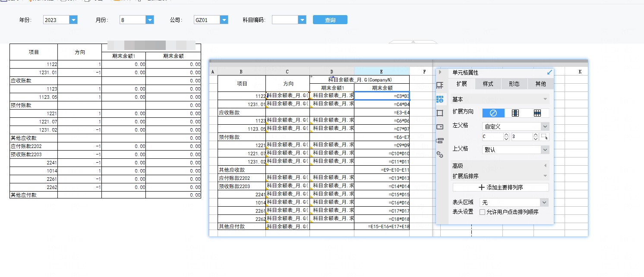Click the cell picker icon for 左父格
The image size is (644, 277).
(x=545, y=137)
